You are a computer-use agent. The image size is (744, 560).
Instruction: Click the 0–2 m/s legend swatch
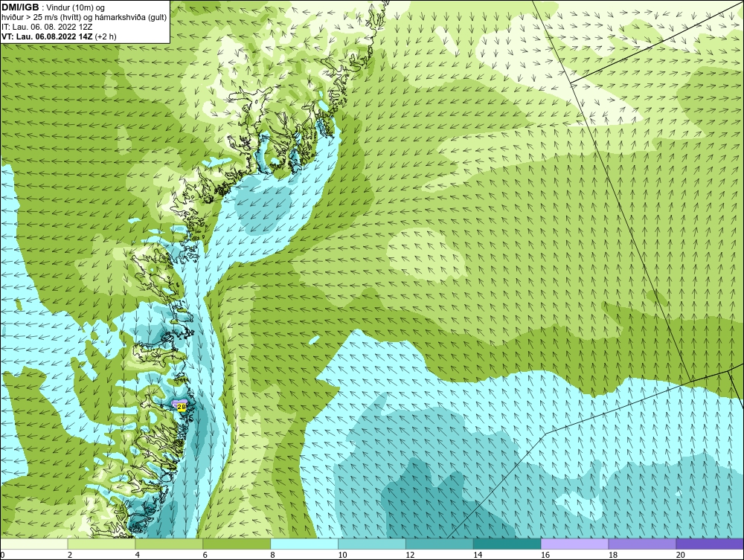(x=34, y=544)
